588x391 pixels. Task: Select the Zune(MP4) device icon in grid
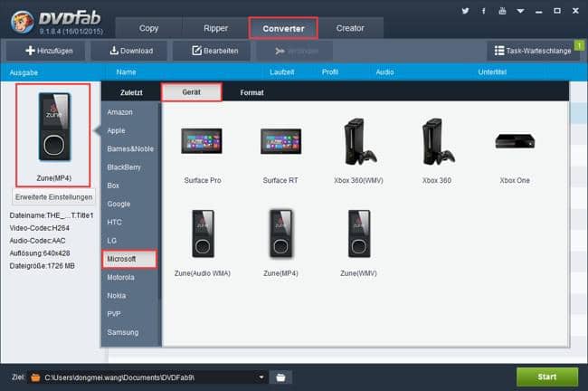(280, 234)
